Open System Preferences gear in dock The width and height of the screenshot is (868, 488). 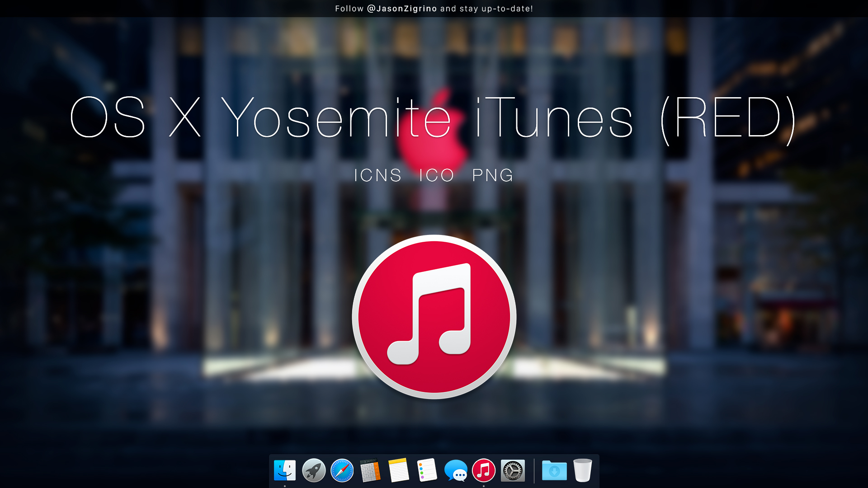[x=513, y=471]
